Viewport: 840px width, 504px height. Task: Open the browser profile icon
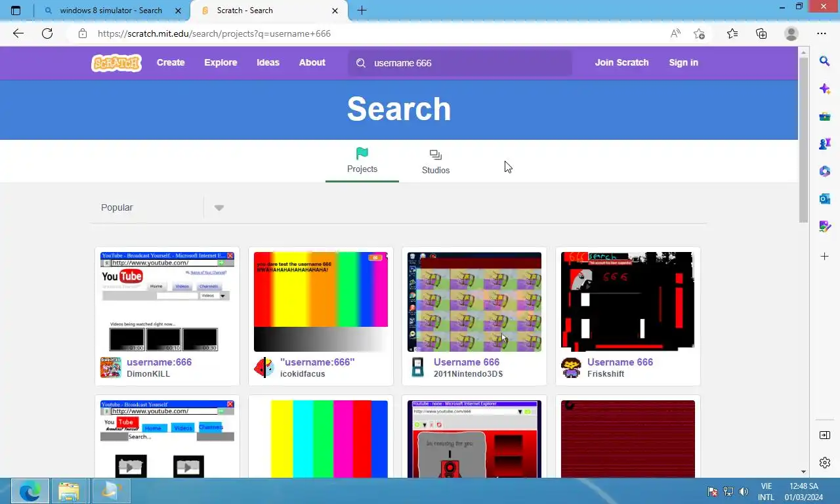click(791, 33)
